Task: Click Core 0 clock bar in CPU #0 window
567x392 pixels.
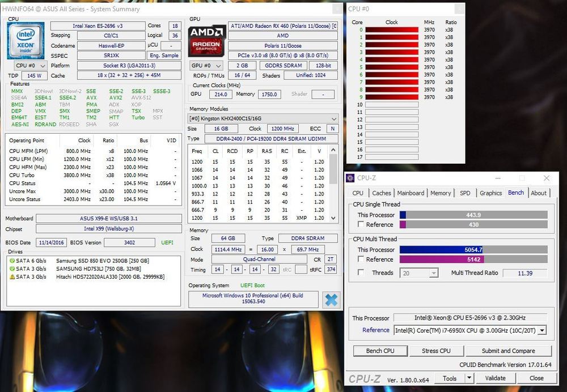Action: coord(392,29)
